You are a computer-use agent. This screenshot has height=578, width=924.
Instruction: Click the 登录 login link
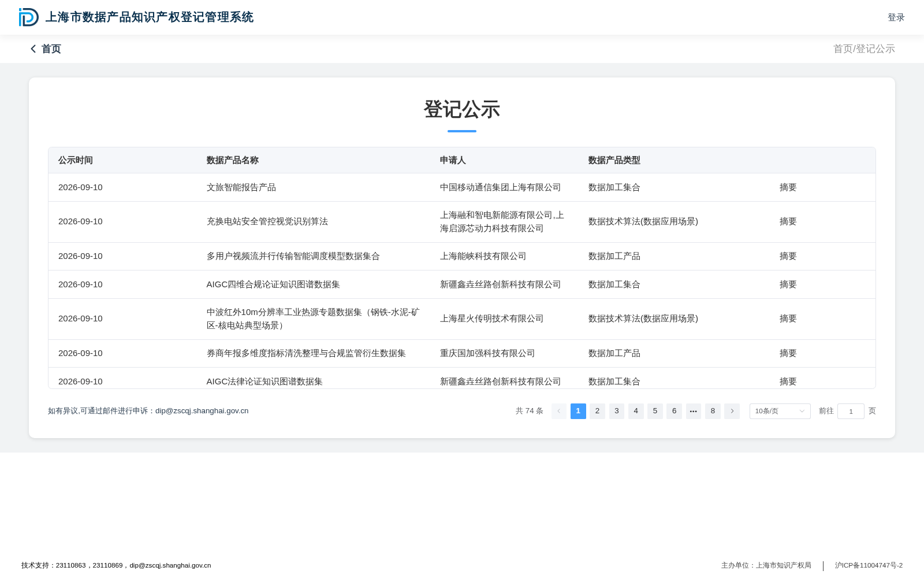click(896, 17)
